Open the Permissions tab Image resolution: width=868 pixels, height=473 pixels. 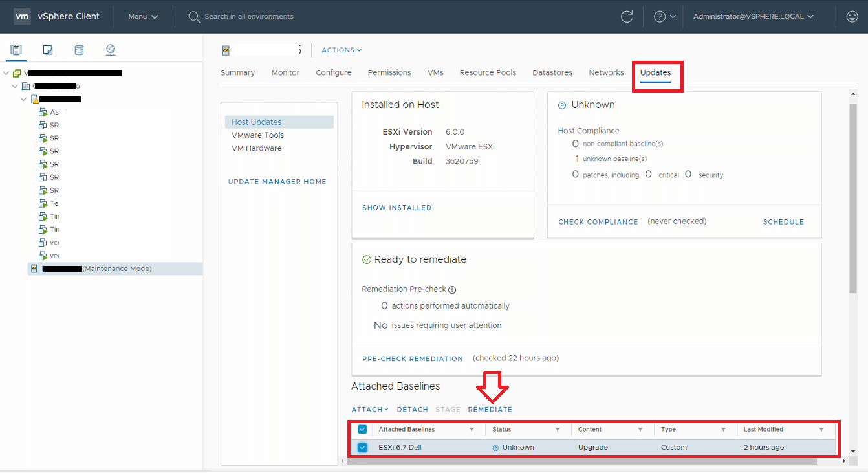[x=389, y=73]
